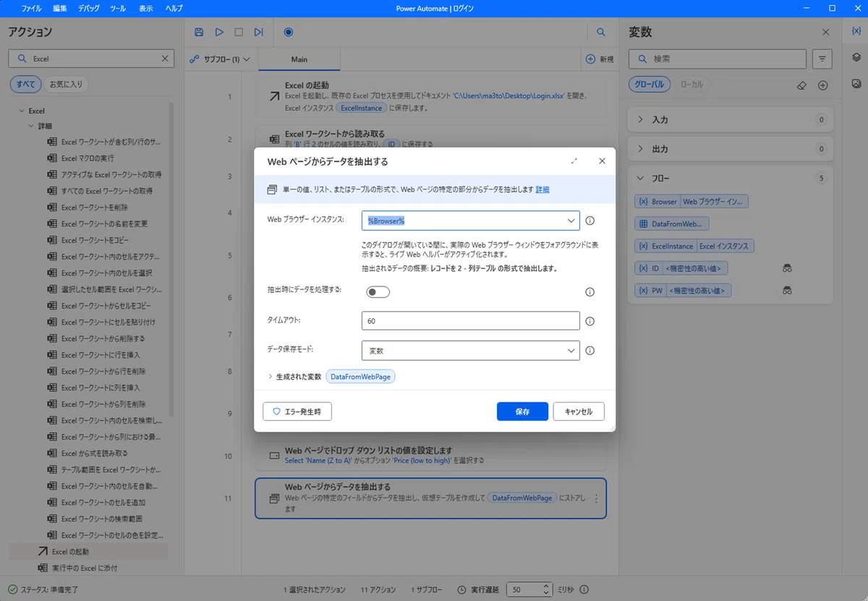Viewport: 868px width, 601px height.
Task: Open more options for action 11
Action: pos(596,498)
